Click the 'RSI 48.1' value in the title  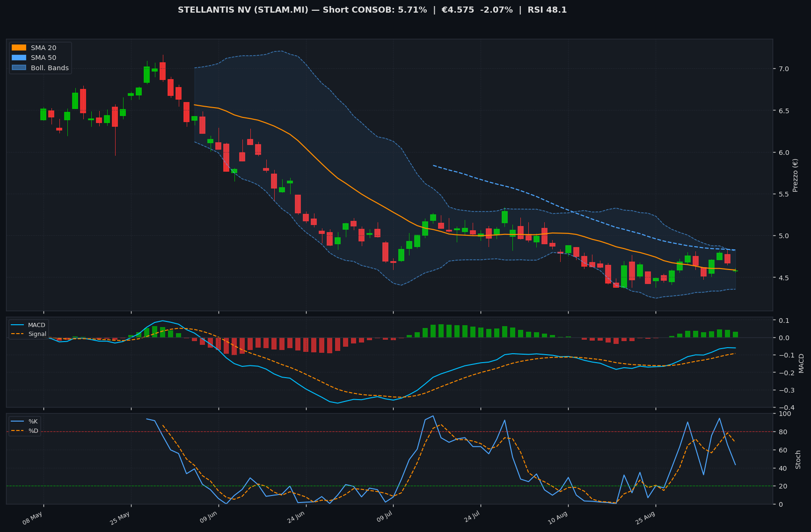[547, 10]
